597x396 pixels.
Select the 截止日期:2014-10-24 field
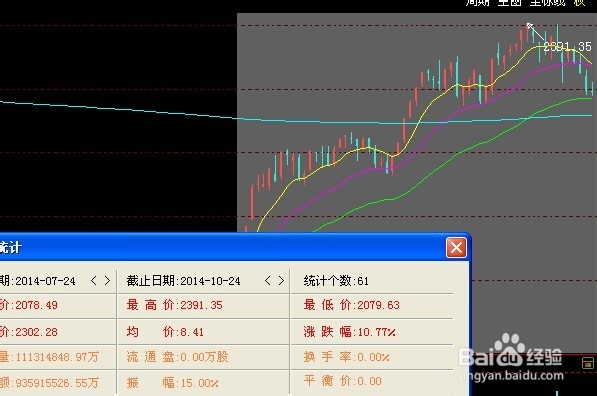(x=184, y=281)
